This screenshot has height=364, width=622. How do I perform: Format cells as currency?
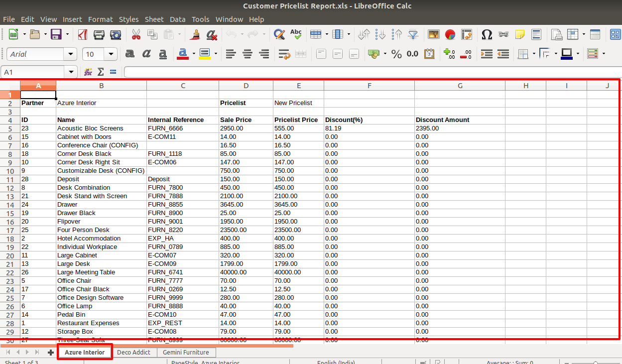coord(373,54)
